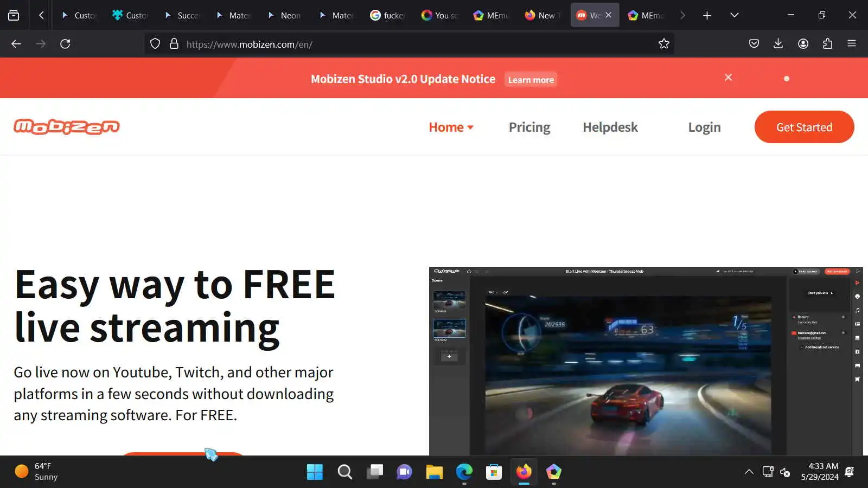Image resolution: width=868 pixels, height=488 pixels.
Task: Switch to the You se tab
Action: click(440, 15)
